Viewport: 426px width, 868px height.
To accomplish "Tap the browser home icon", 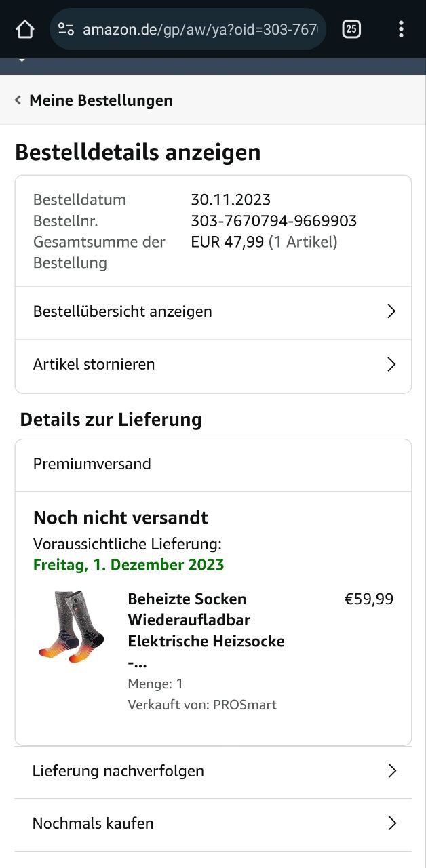I will pos(24,29).
